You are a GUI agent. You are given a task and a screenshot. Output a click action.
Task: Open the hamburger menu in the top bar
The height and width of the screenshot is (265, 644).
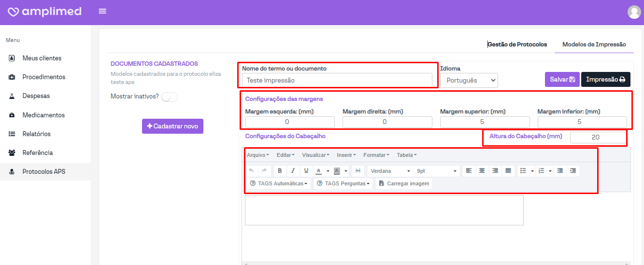(102, 11)
